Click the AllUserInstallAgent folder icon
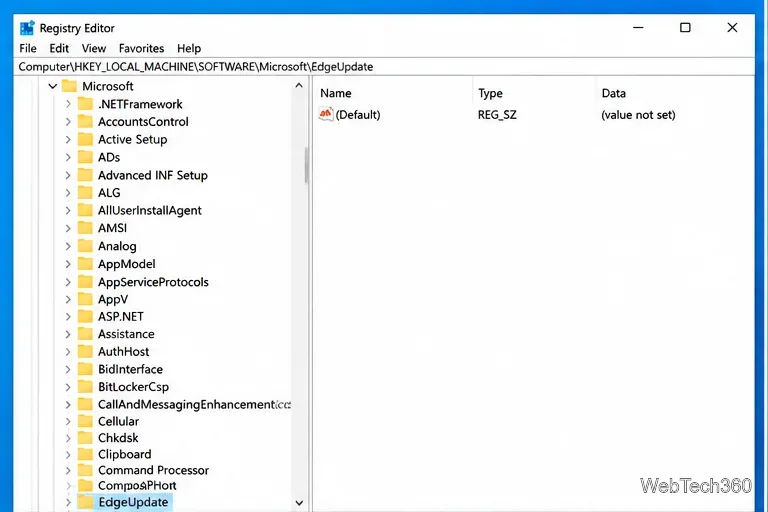Viewport: 768px width, 512px height. point(85,211)
